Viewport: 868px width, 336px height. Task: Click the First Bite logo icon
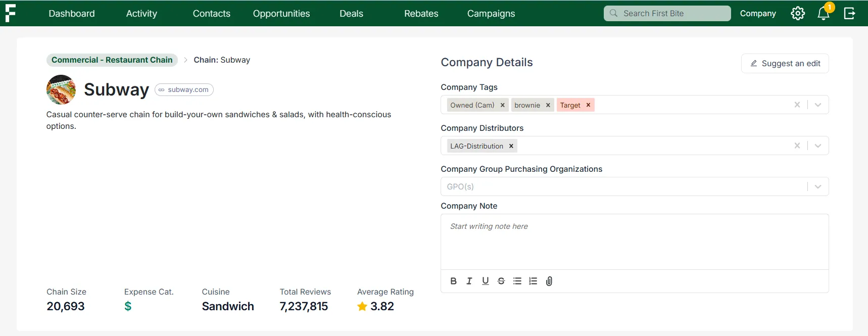click(x=10, y=13)
